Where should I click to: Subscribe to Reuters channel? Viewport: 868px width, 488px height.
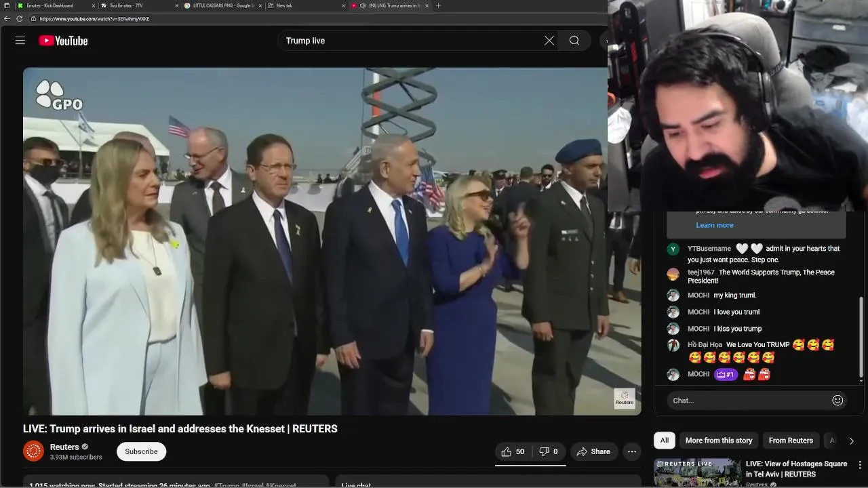[x=141, y=451]
